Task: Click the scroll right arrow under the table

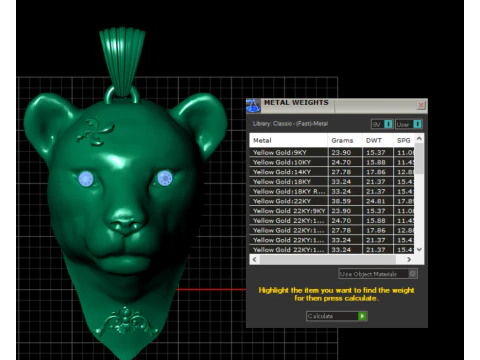Action: pyautogui.click(x=409, y=259)
